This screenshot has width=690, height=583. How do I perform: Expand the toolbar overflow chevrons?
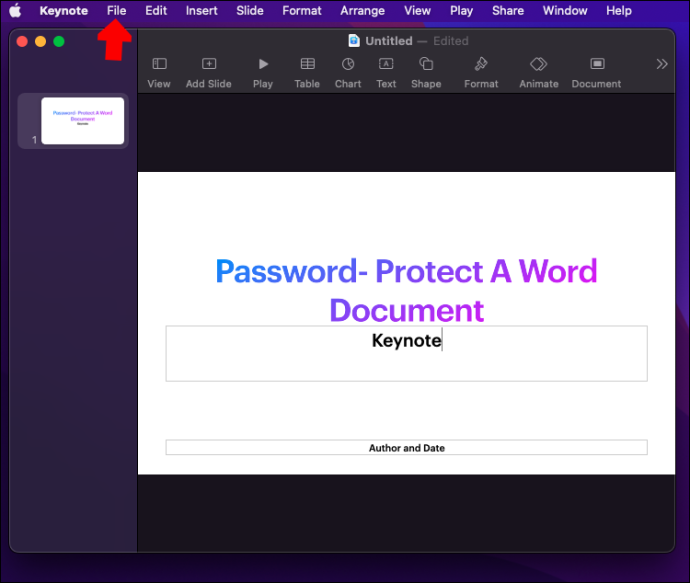661,64
